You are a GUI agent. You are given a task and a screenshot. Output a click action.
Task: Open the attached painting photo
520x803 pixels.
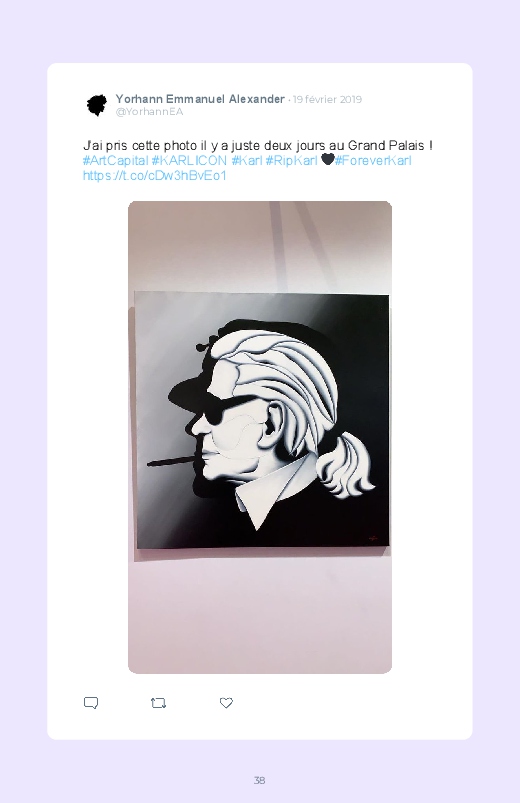260,437
